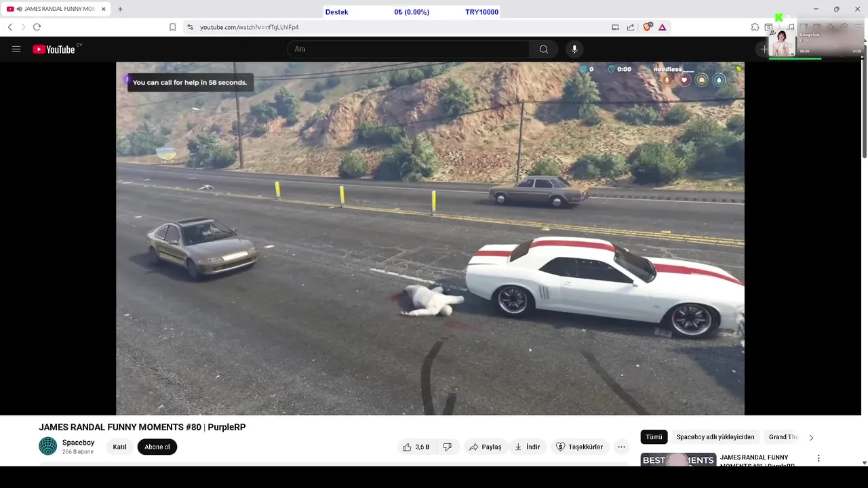Open the Spaceboy channel name link
The height and width of the screenshot is (488, 868).
click(x=78, y=443)
